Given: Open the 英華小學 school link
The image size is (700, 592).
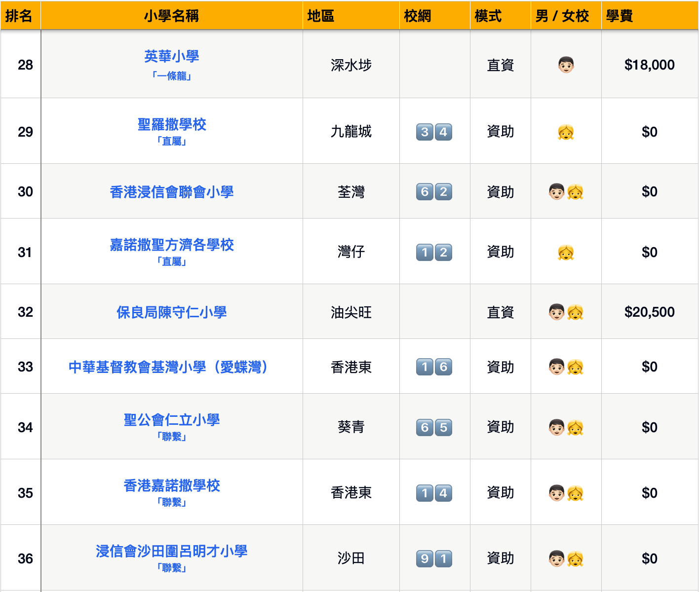Looking at the screenshot, I should pos(172,56).
